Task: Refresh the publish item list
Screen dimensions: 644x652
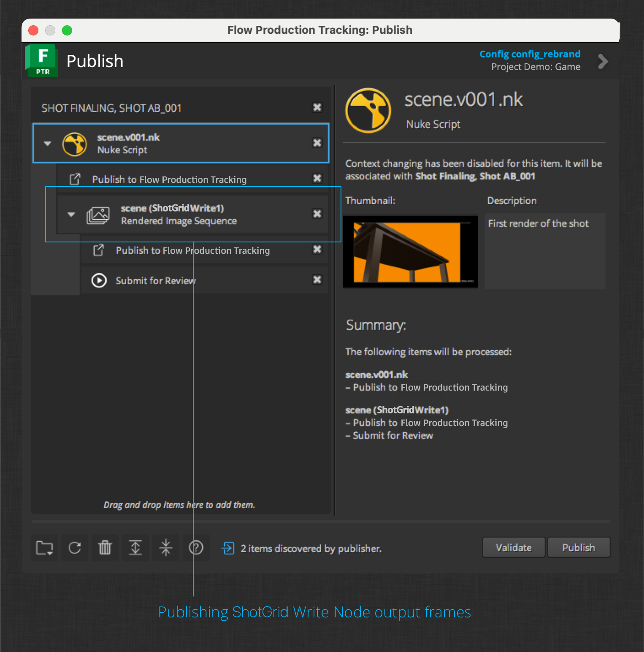Action: pyautogui.click(x=75, y=548)
